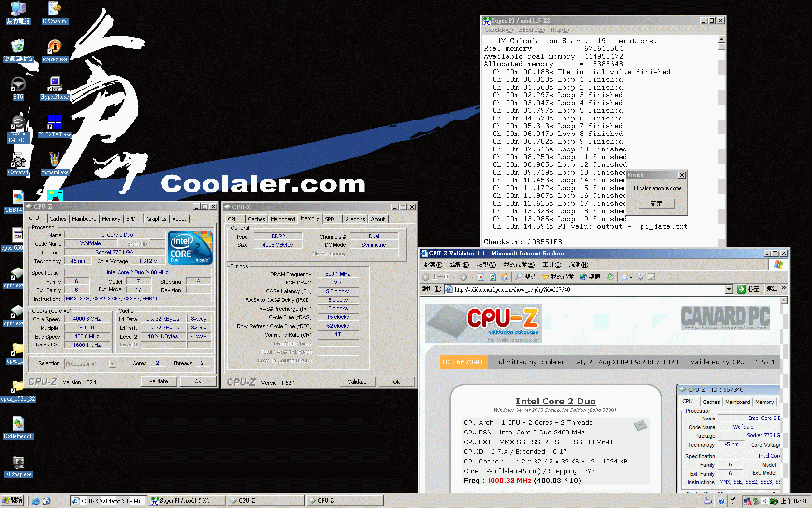Open the Start menu button (開始)
Image resolution: width=812 pixels, height=508 pixels.
13,501
